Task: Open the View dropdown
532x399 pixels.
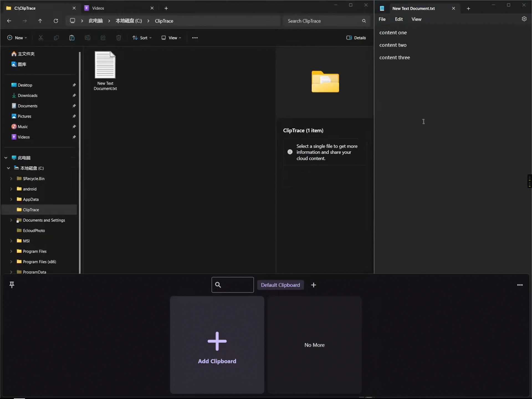Action: [171, 38]
